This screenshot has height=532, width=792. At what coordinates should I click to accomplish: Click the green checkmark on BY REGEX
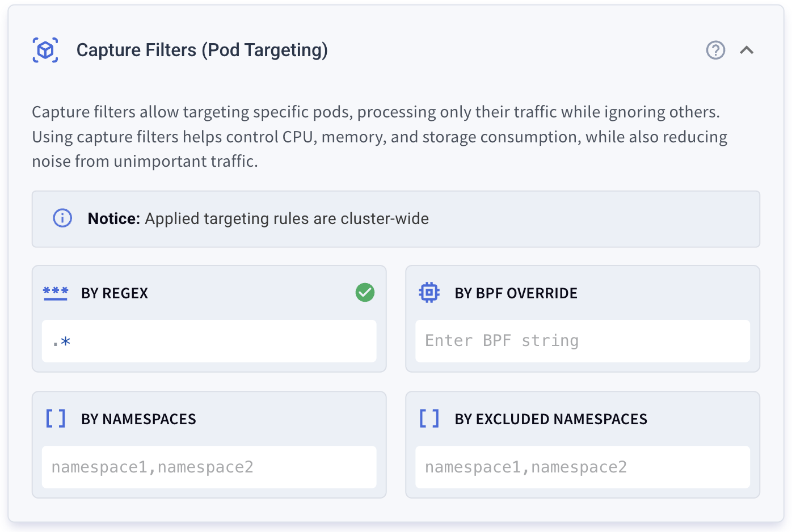click(365, 293)
